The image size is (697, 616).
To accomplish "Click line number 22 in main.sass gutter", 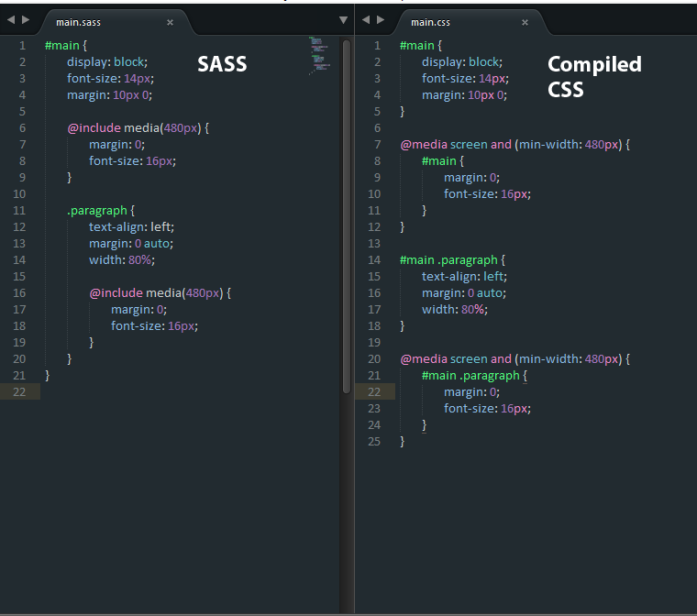I will click(19, 392).
